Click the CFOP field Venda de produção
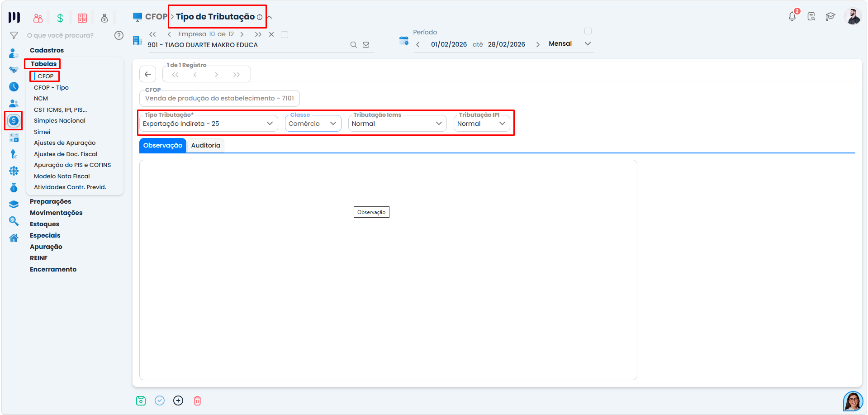This screenshot has height=415, width=868. coord(219,98)
